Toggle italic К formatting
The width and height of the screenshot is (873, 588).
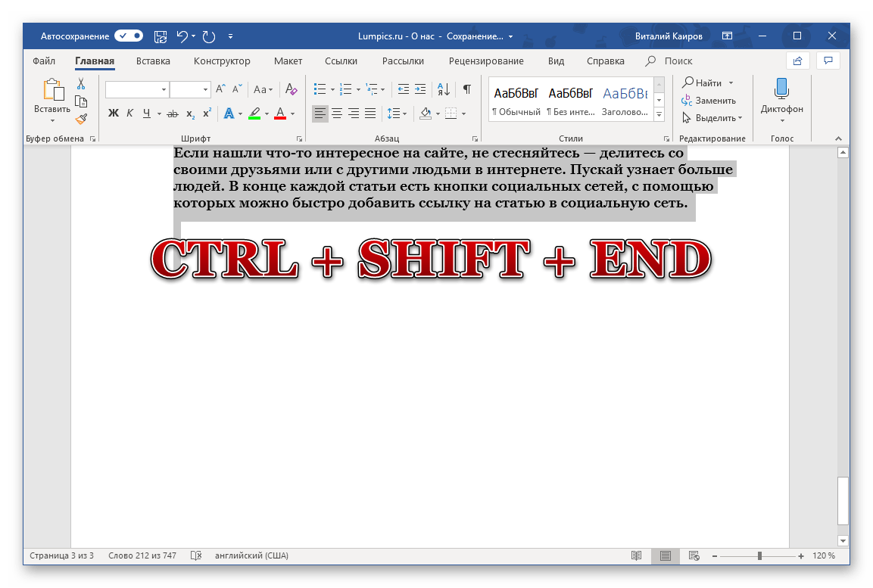pyautogui.click(x=130, y=114)
